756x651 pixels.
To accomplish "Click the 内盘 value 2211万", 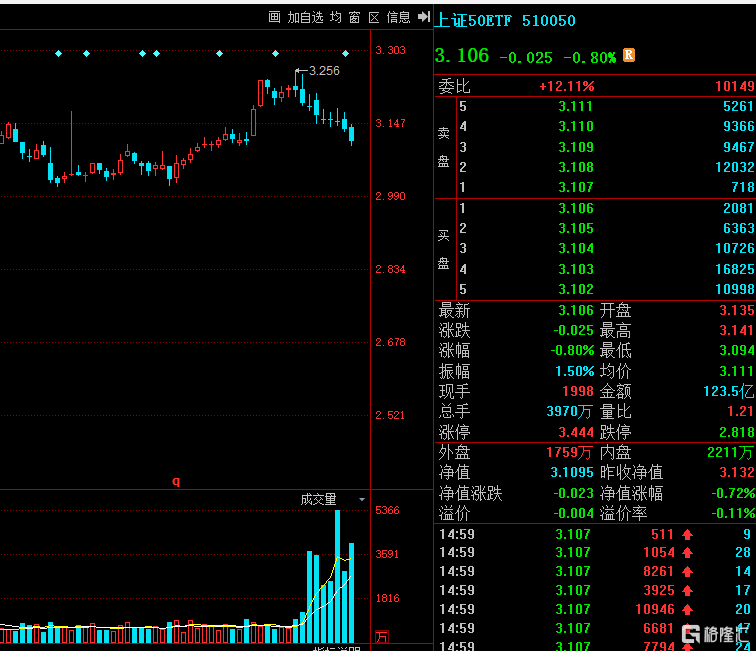I will (730, 452).
